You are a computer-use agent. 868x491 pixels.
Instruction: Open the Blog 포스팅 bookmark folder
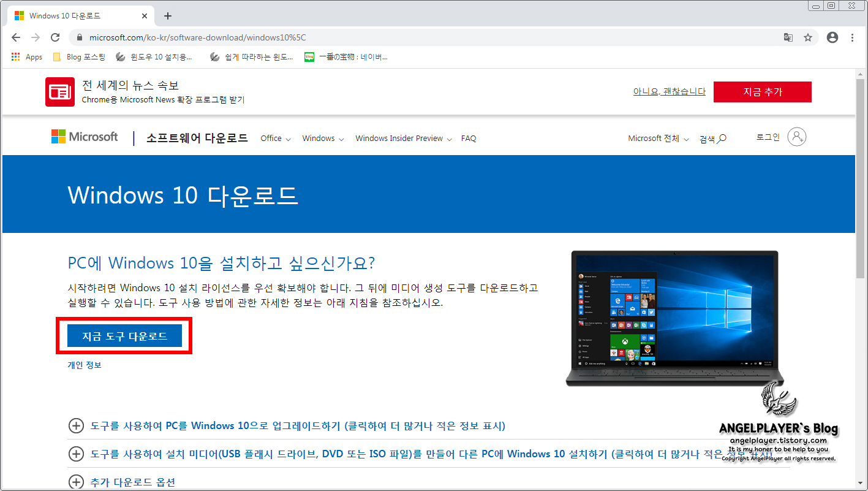pos(79,57)
